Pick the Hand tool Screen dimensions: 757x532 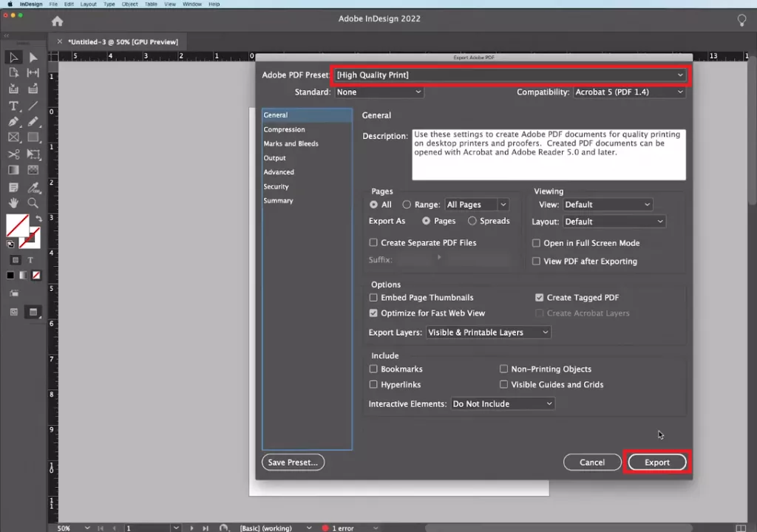[13, 202]
